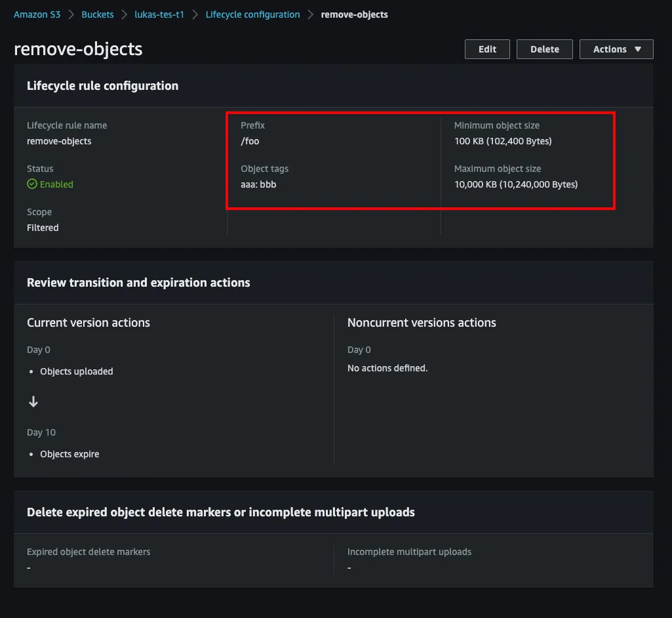The image size is (672, 618).
Task: Click the aaa: bbb object tag value
Action: pos(258,184)
